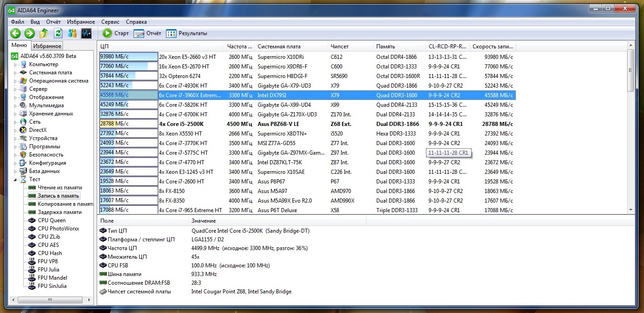Expand the Компьютер tree node
This screenshot has height=313, width=644.
15,64
